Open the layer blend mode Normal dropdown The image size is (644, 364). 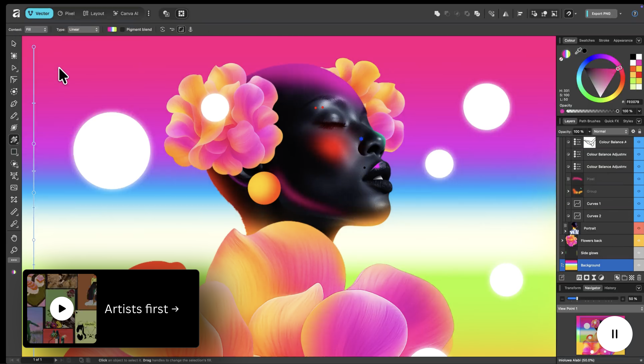click(610, 131)
